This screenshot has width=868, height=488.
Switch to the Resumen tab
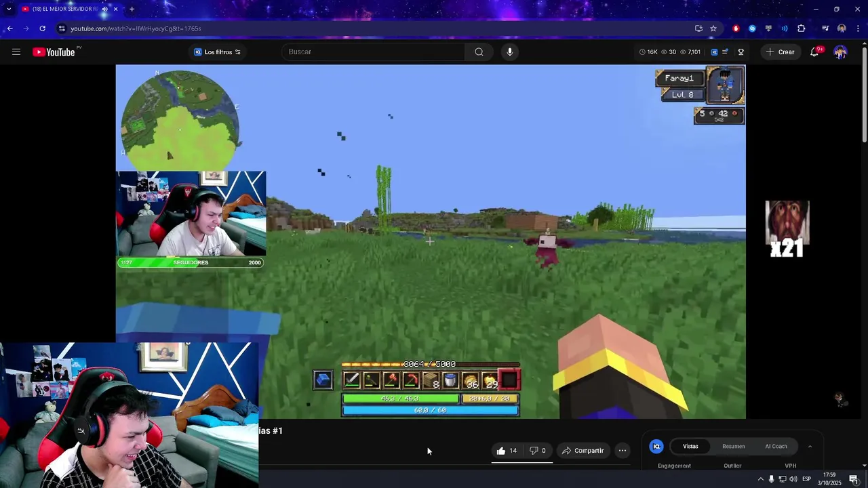tap(734, 447)
